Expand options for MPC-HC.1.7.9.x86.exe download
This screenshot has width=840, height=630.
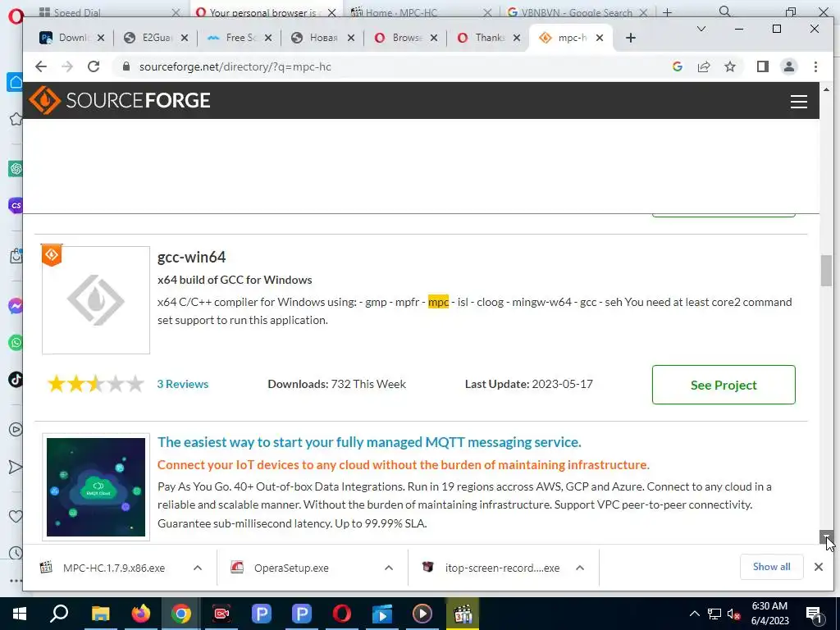[x=198, y=568]
